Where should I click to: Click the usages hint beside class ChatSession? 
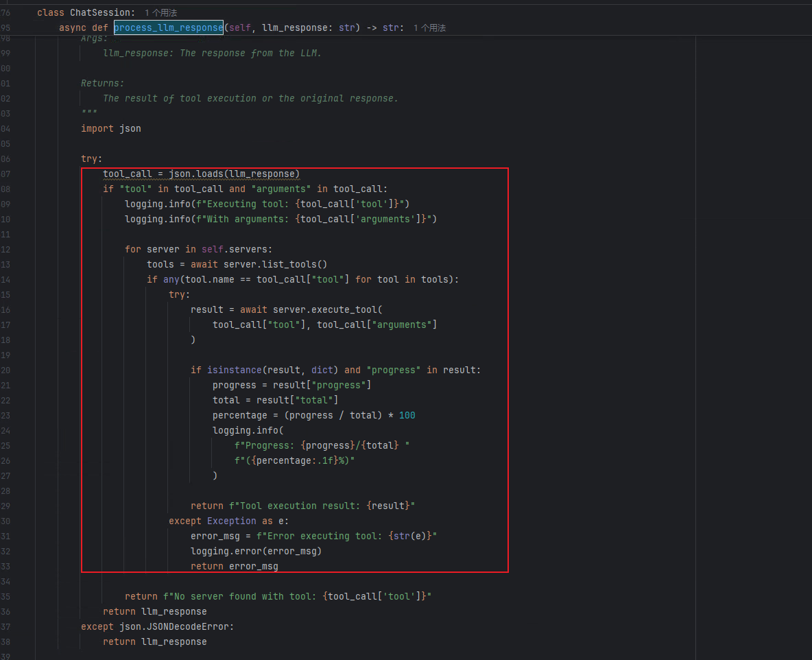(160, 12)
